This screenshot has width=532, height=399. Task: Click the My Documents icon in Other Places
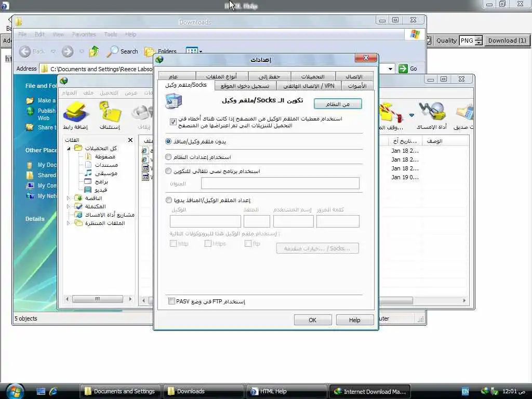coord(30,165)
